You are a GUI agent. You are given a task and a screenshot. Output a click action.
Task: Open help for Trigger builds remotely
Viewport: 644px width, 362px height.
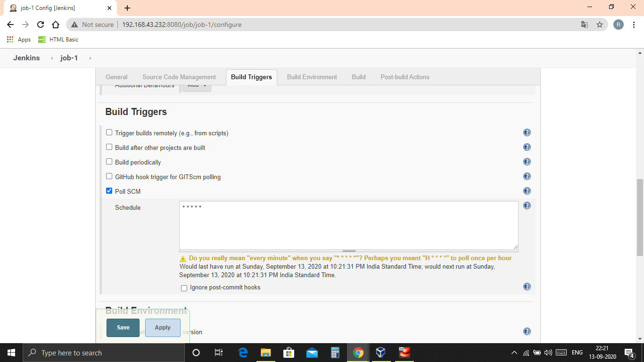(x=527, y=132)
